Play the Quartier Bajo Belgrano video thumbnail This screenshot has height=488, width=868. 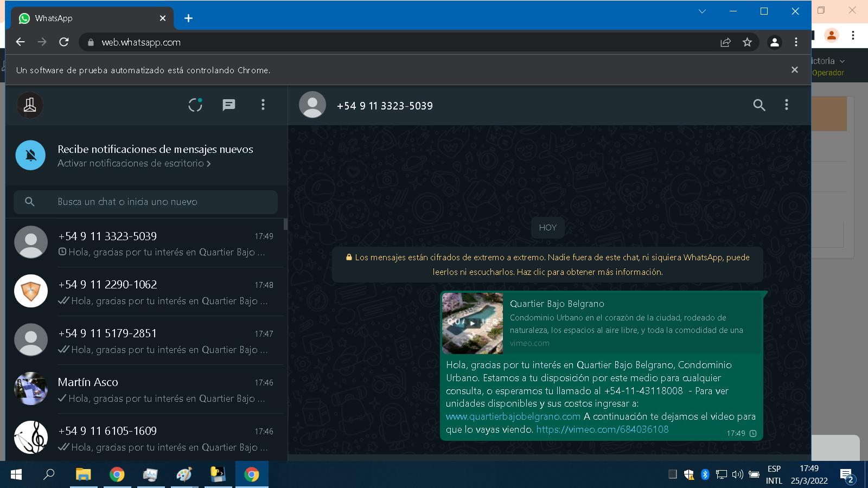473,323
